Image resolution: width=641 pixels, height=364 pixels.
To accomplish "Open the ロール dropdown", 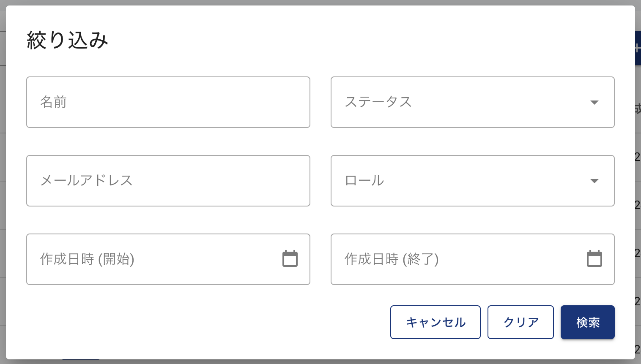I will pyautogui.click(x=473, y=181).
